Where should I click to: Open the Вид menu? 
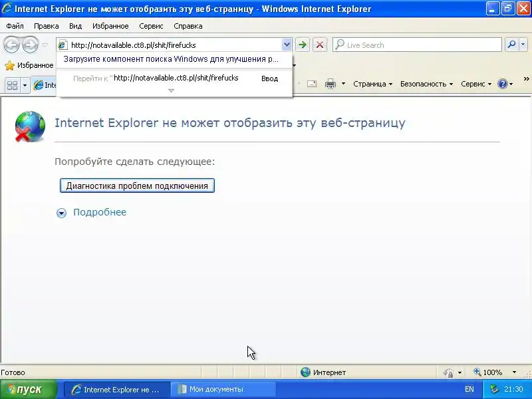coord(75,26)
